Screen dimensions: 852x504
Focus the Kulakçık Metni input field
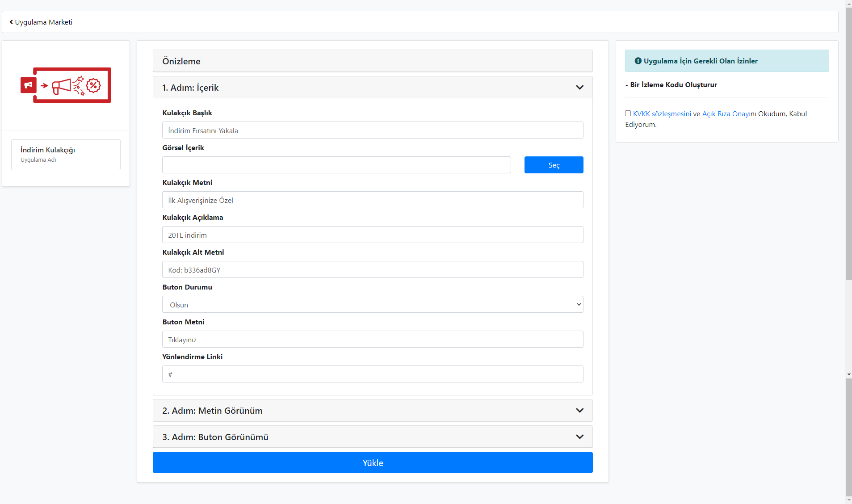coord(373,200)
